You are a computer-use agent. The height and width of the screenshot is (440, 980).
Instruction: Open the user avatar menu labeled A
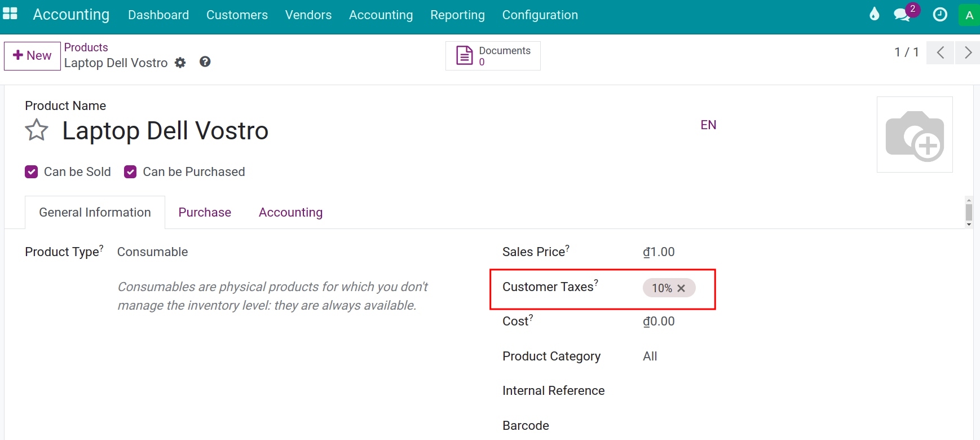coord(969,15)
